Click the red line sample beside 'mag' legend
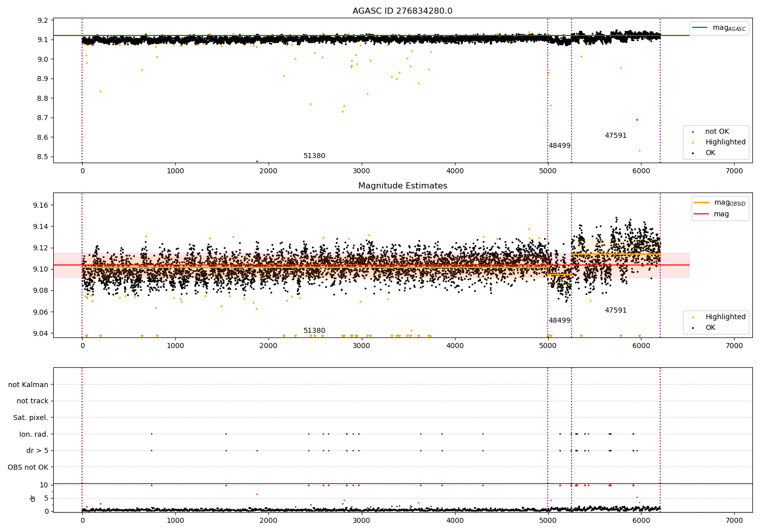The width and height of the screenshot is (760, 532). pos(701,214)
